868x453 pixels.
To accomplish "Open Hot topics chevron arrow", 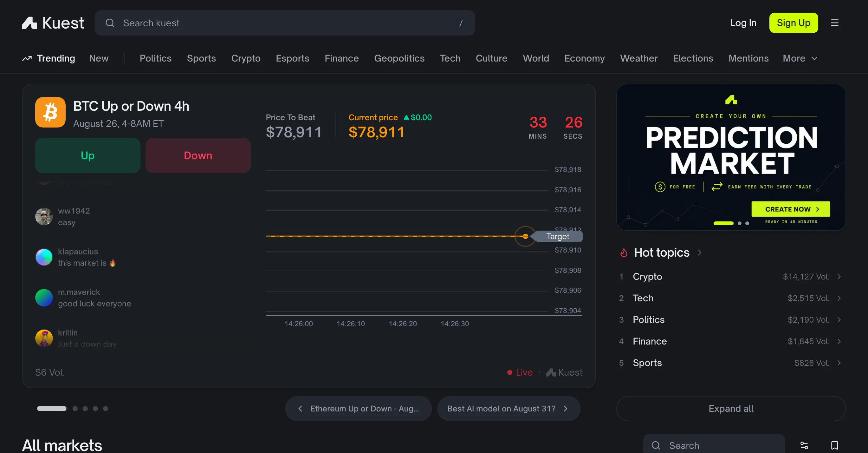I will coord(700,253).
